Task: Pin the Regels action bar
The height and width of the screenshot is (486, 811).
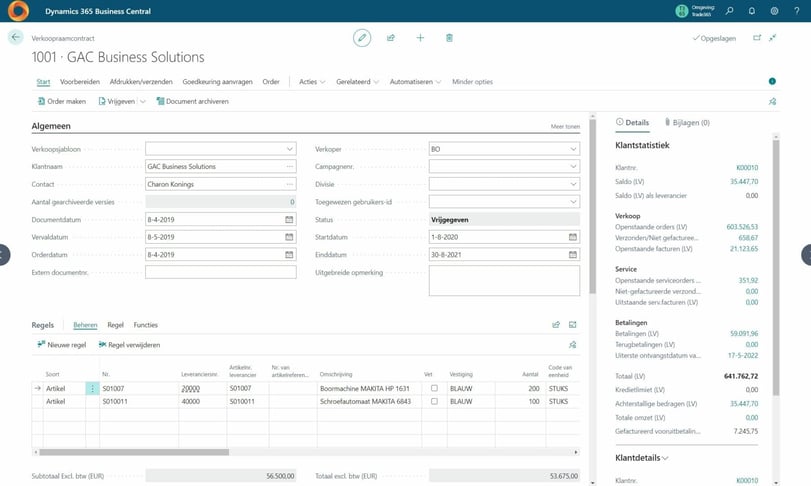Action: (x=573, y=344)
